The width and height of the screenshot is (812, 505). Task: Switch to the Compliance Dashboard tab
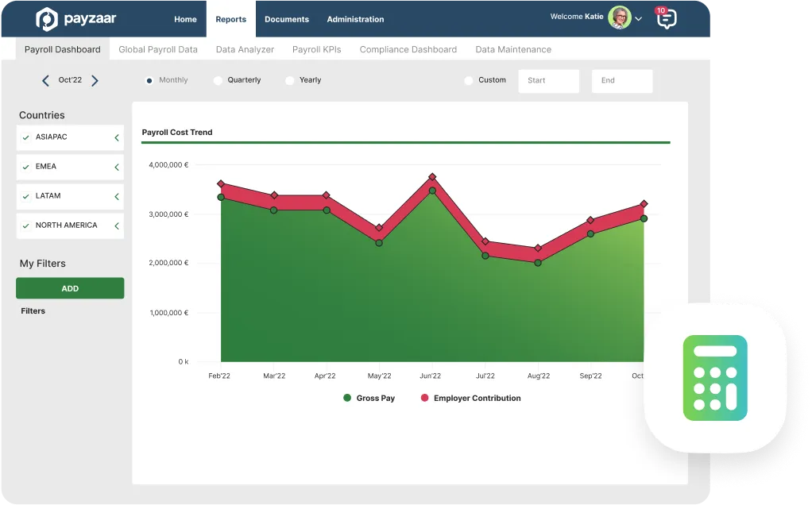tap(408, 49)
